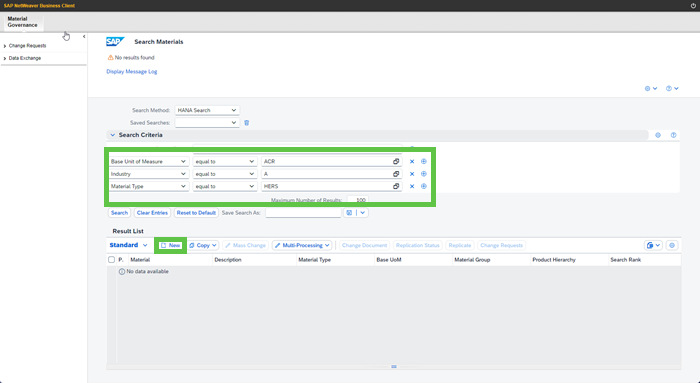Open the page help menu at top right
700x383 pixels.
[x=672, y=88]
